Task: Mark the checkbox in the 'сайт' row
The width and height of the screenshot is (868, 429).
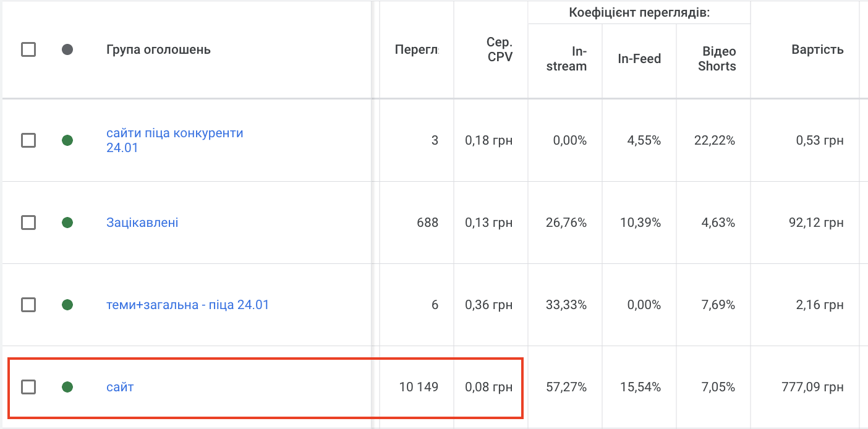Action: pyautogui.click(x=28, y=387)
